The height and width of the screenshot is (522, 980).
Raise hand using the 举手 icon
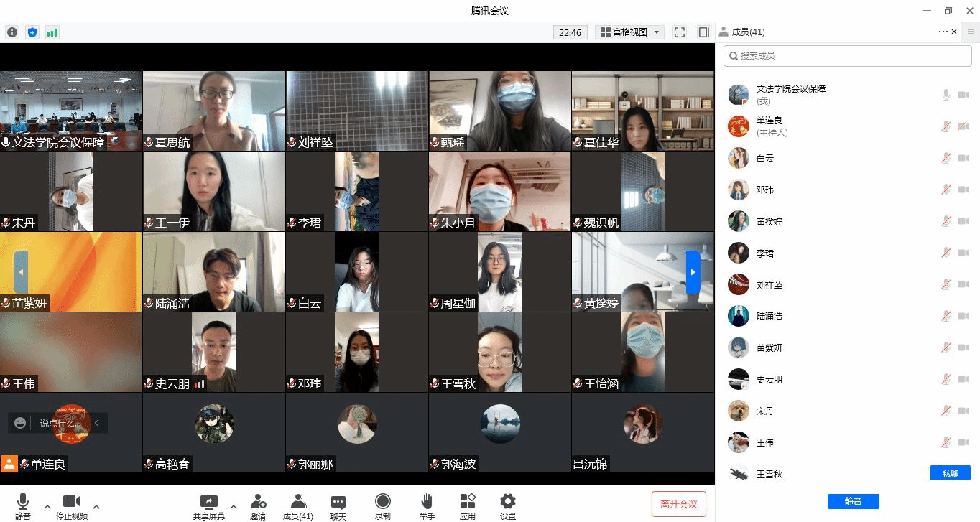[427, 505]
